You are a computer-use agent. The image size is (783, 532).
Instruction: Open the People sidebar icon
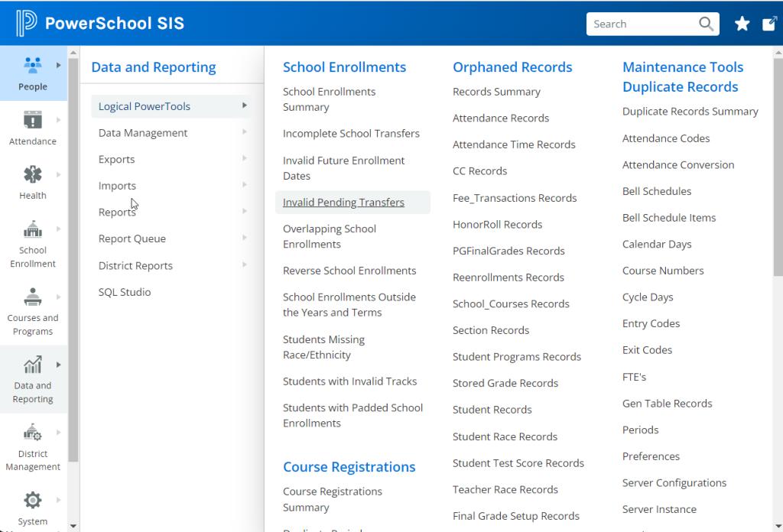click(32, 65)
